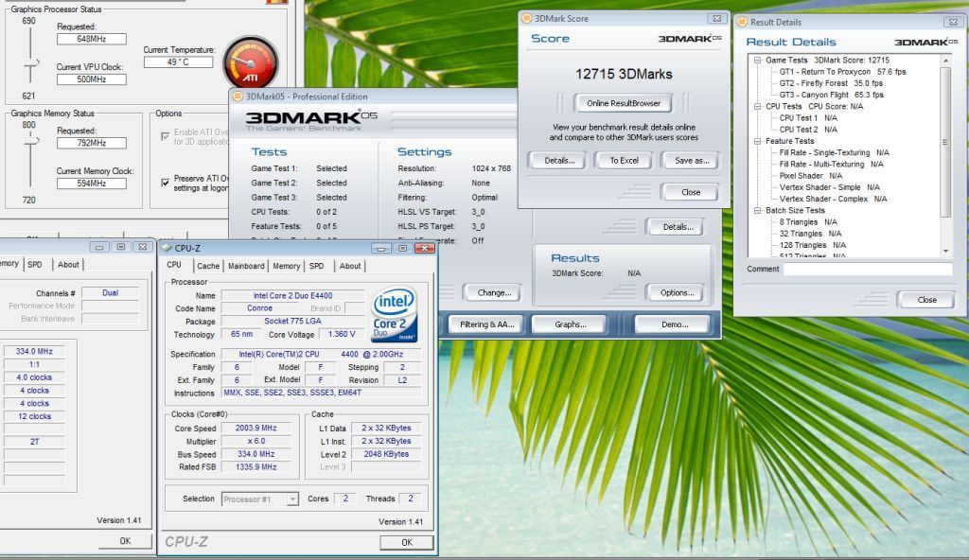
Task: Click scrollbar up arrow in Result Details
Action: 945,61
